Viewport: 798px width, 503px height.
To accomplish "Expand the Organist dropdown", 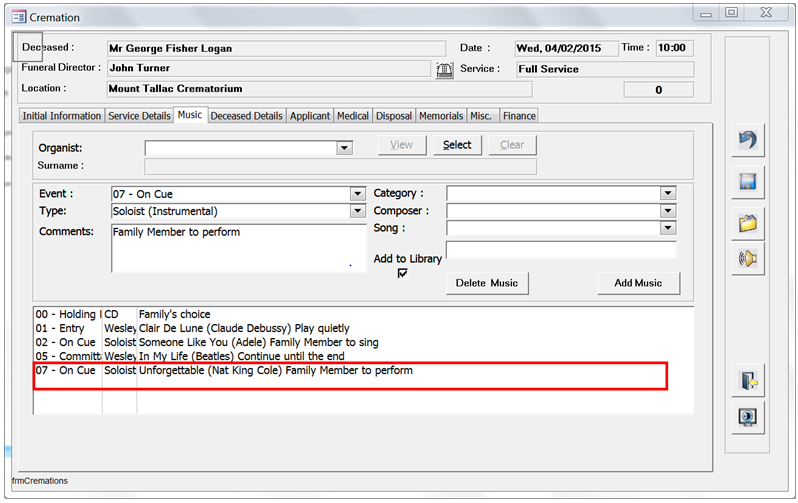I will (344, 147).
